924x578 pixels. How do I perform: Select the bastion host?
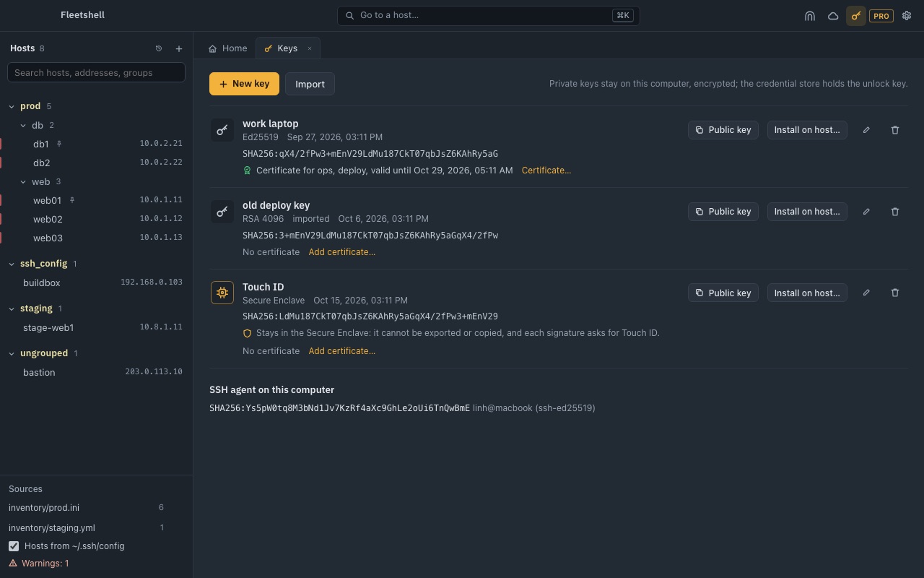point(97,372)
